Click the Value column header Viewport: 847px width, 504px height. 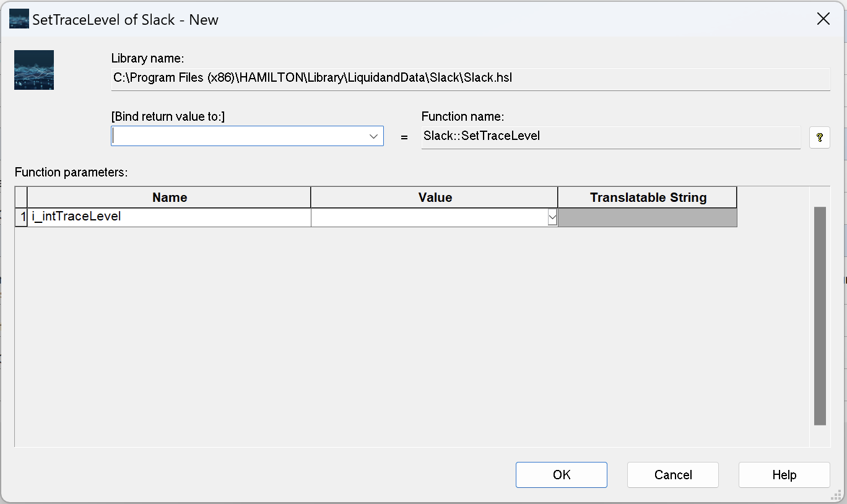click(435, 198)
